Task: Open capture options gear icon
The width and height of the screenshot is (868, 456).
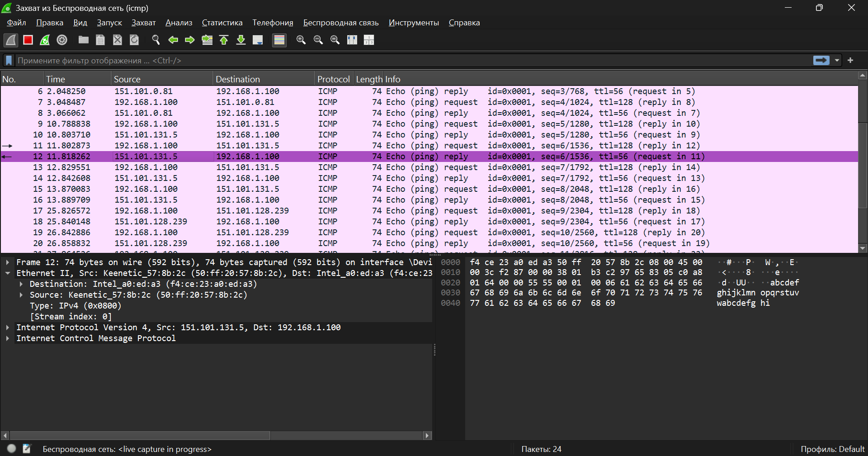Action: [x=62, y=40]
